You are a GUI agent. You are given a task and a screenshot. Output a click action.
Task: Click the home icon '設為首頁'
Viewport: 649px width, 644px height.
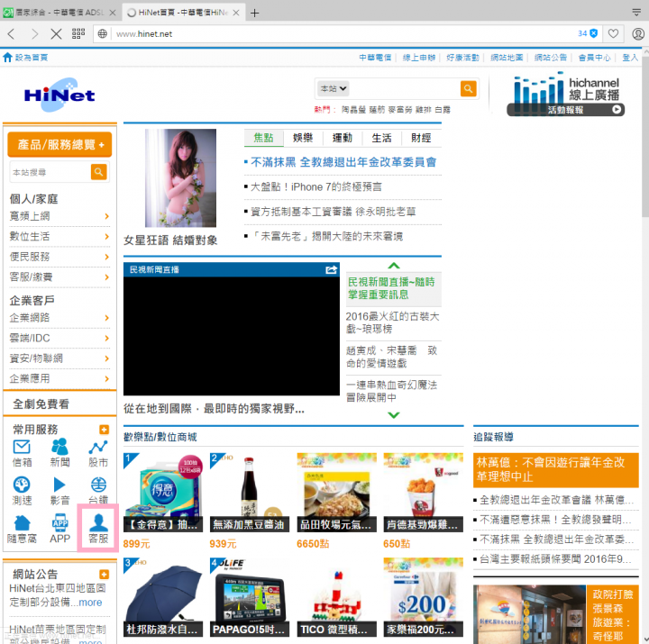(8, 58)
